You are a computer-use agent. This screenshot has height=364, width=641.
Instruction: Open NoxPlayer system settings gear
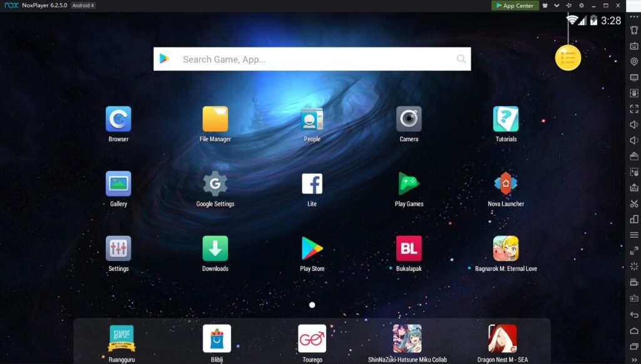[x=582, y=6]
